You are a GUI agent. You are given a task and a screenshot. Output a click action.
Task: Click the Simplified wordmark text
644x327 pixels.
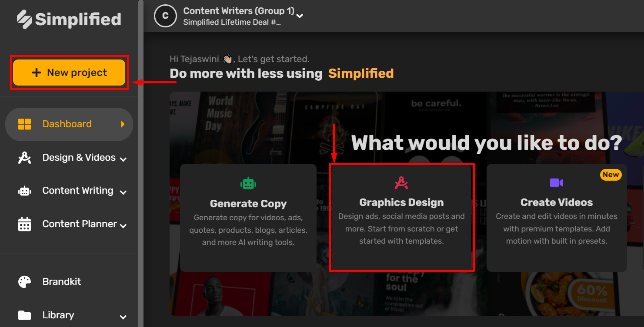78,20
